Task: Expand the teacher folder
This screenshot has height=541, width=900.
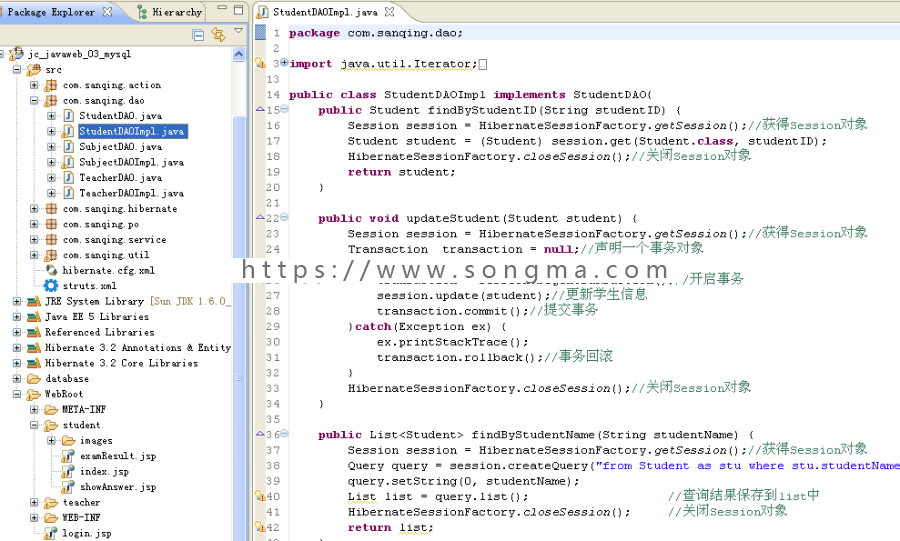Action: pyautogui.click(x=34, y=503)
